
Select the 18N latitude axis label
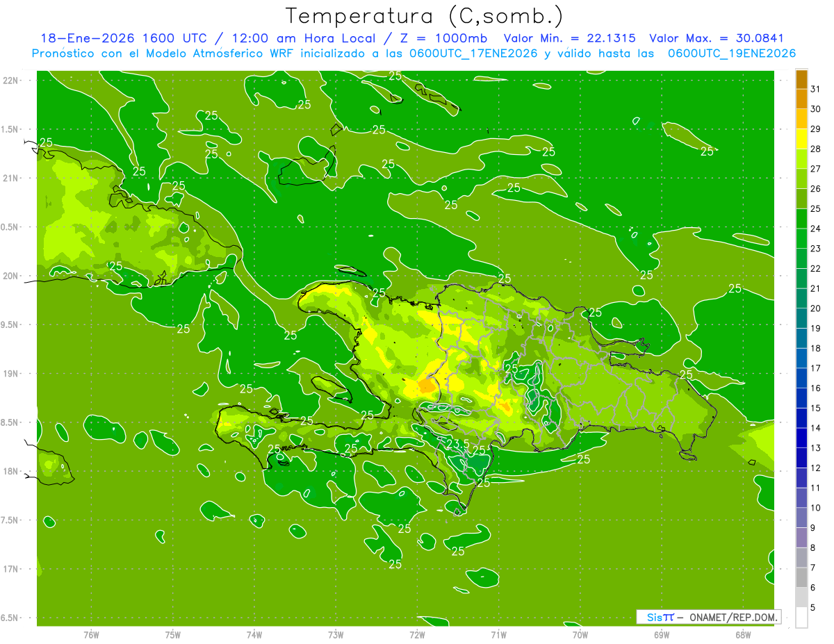[10, 471]
